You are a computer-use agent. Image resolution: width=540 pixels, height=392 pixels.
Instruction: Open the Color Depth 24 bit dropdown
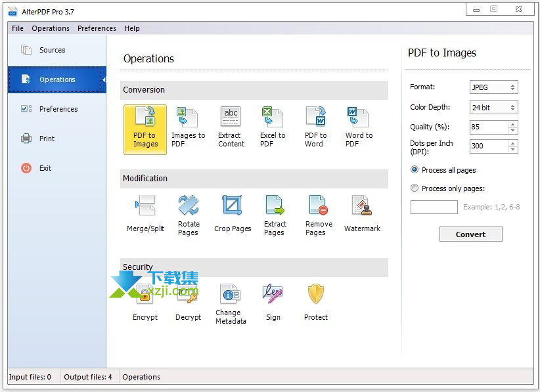[x=493, y=108]
